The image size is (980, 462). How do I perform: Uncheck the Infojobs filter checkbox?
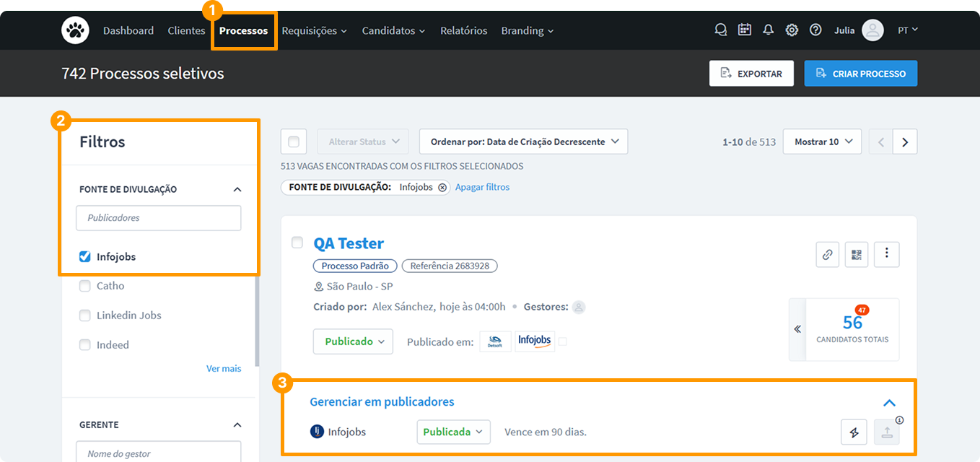[85, 257]
